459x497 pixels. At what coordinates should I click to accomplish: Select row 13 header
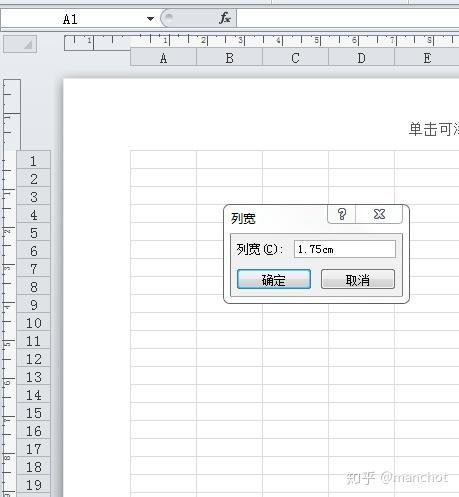click(34, 376)
